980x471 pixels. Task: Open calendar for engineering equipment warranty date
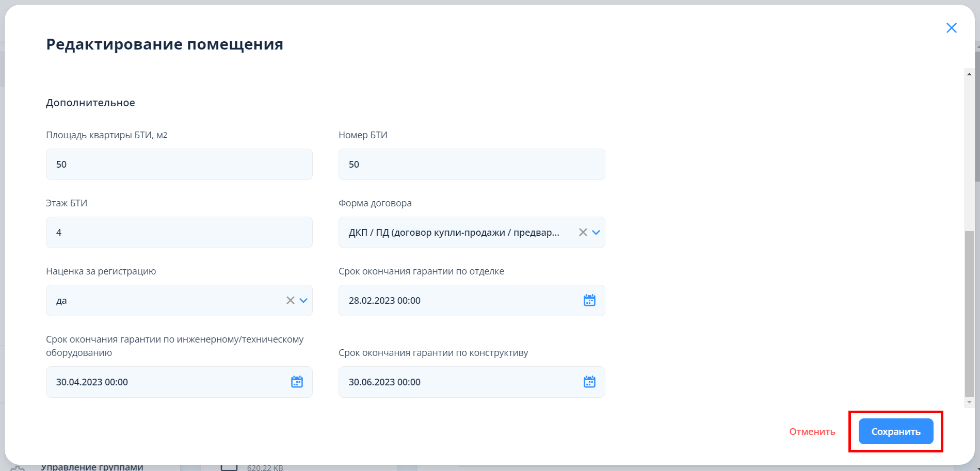click(297, 382)
